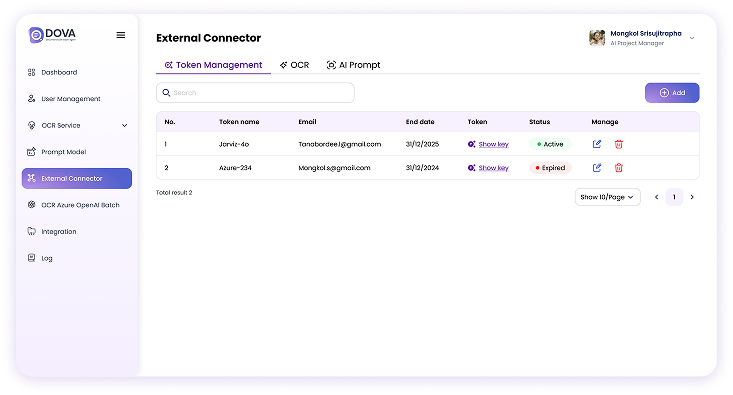The image size is (733, 395).
Task: Delete the Azure-234 token row
Action: click(x=618, y=167)
